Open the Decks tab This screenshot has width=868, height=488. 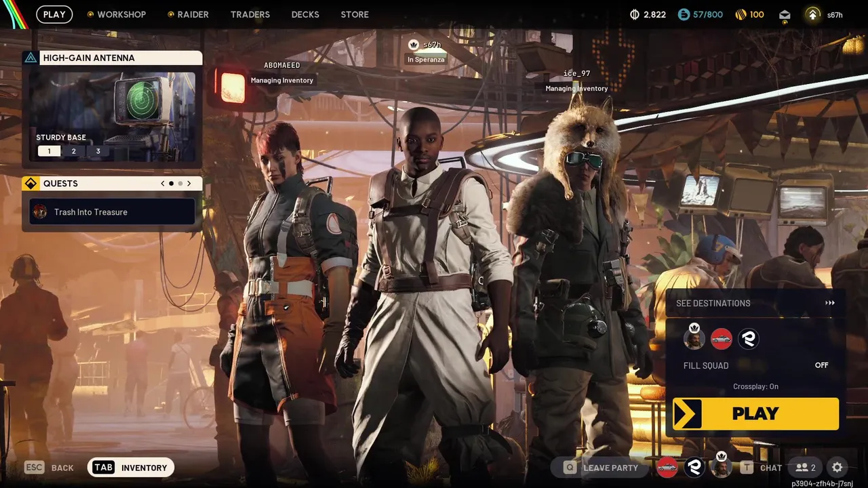click(305, 14)
